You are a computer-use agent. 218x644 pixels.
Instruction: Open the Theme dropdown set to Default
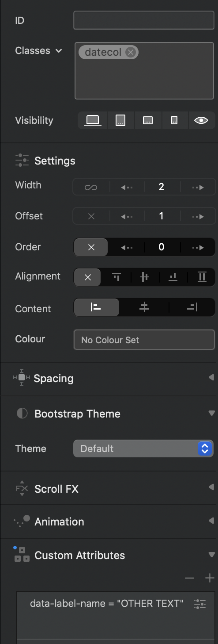coord(143,448)
